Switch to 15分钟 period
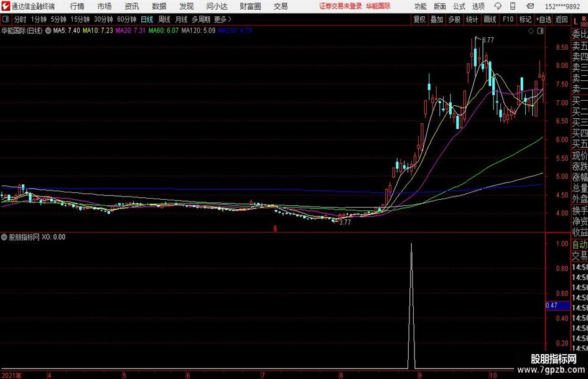The height and width of the screenshot is (379, 588). [x=80, y=19]
